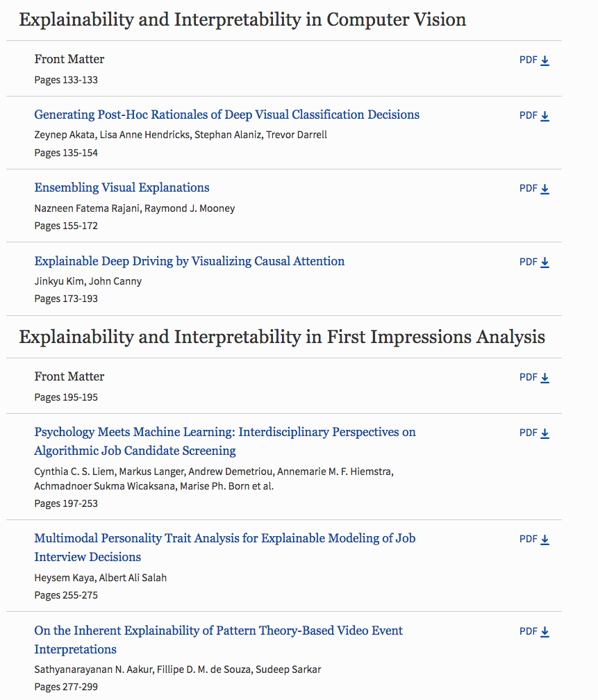Open Ensembling Visual Explanations chapter
The image size is (598, 700).
[x=122, y=187]
